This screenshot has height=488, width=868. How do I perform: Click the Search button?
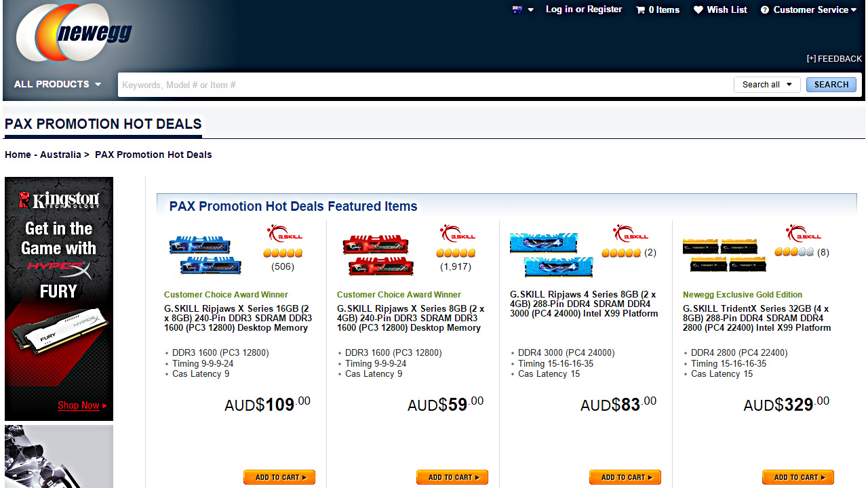coord(831,85)
